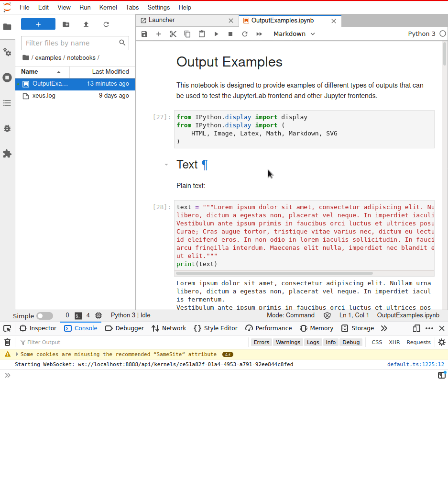Cut selected cells with the scissors icon
This screenshot has height=481, width=448.
(173, 34)
